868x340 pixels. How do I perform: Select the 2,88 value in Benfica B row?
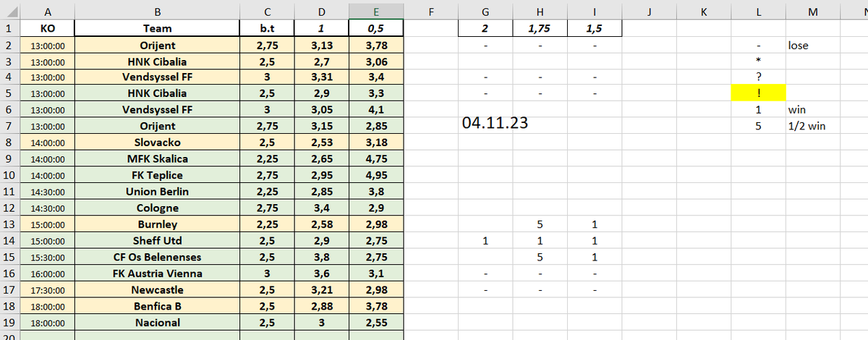[322, 306]
